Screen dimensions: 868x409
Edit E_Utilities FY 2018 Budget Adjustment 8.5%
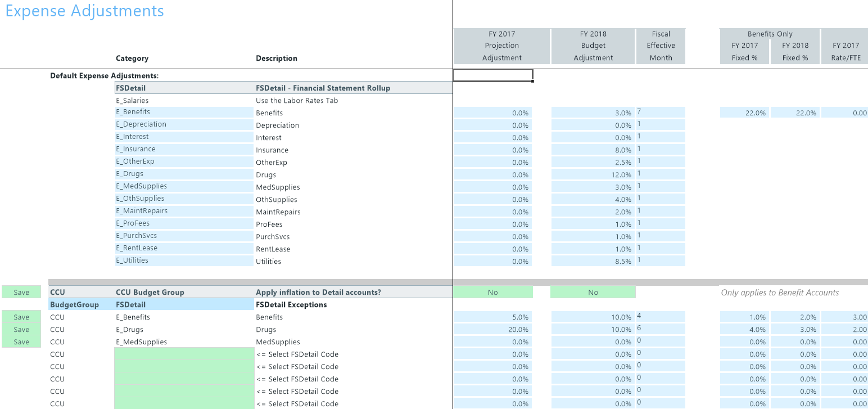tap(593, 261)
